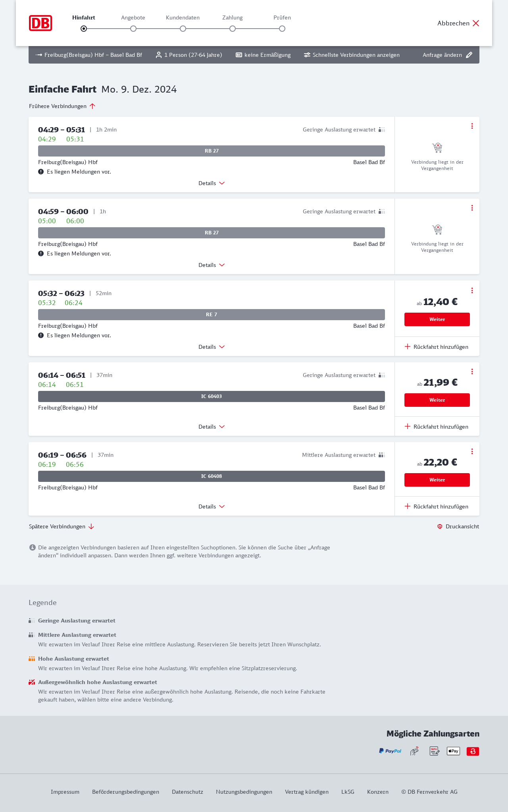Screen dimensions: 508x812
Task: Click the pencil icon for Anfrage ändern
Action: 469,55
